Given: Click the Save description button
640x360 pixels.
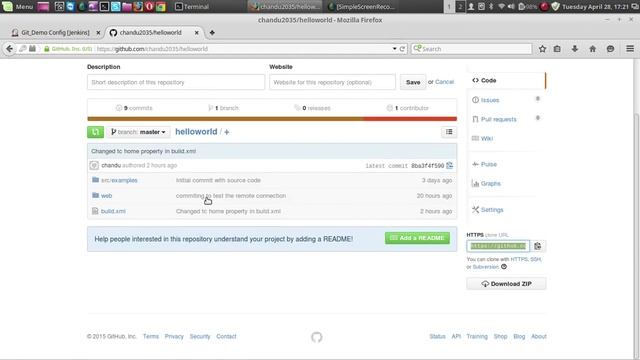Looking at the screenshot, I should [413, 82].
